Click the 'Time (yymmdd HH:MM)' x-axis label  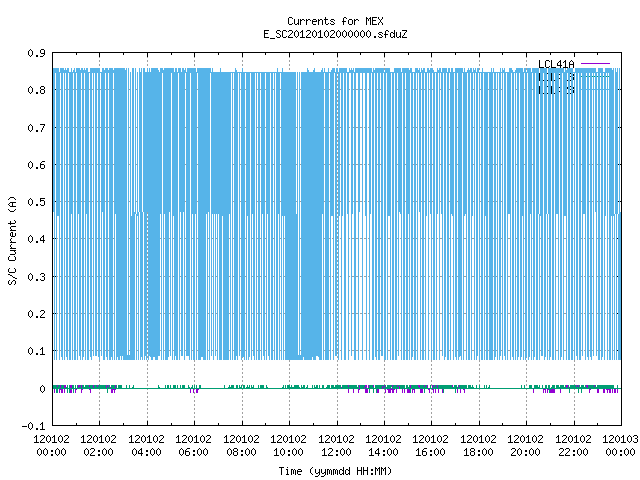click(x=335, y=471)
